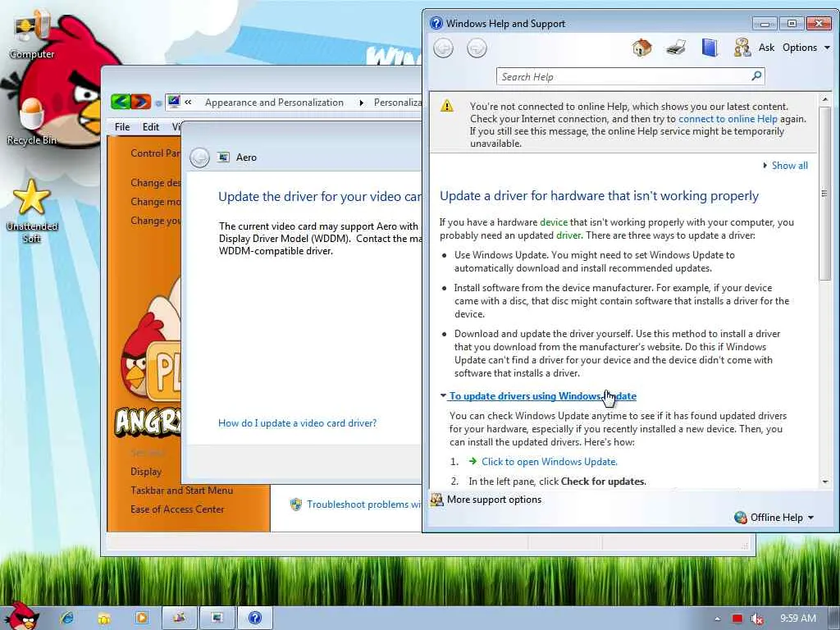Screen dimensions: 840x630
Task: Open the media player taskbar icon
Action: (141, 619)
